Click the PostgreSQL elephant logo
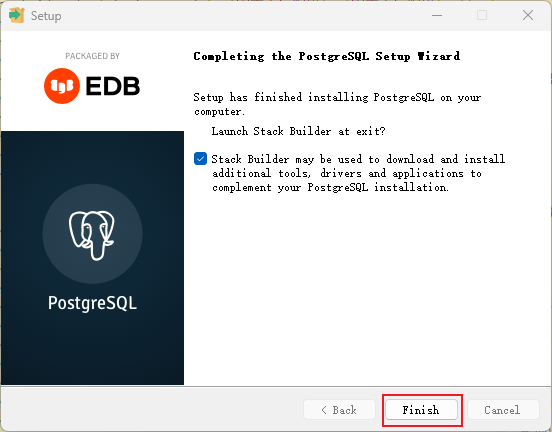The width and height of the screenshot is (552, 432). point(92,235)
